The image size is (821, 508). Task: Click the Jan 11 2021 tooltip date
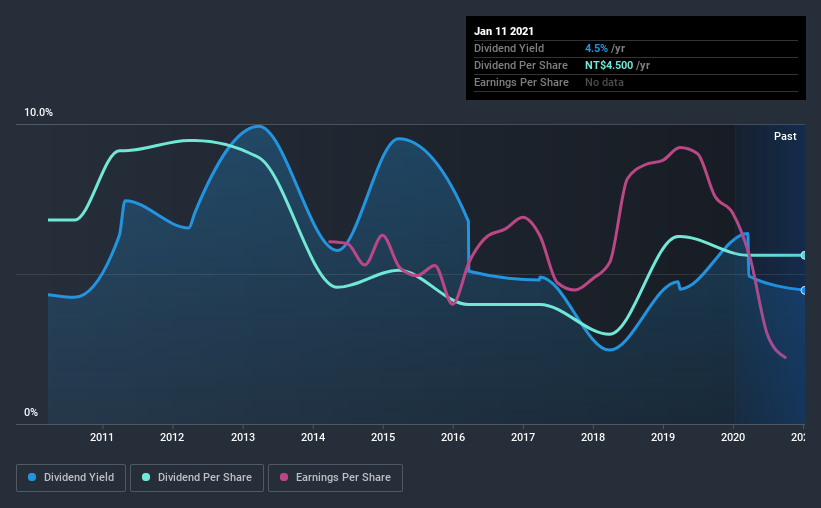point(504,31)
